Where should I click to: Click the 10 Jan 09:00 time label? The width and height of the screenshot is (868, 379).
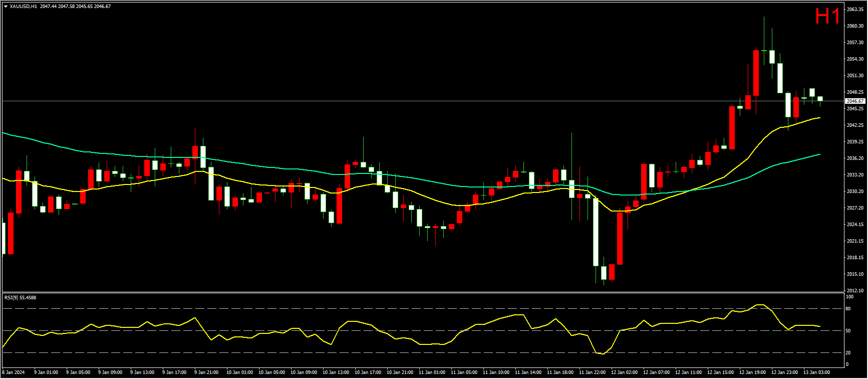[x=304, y=372]
